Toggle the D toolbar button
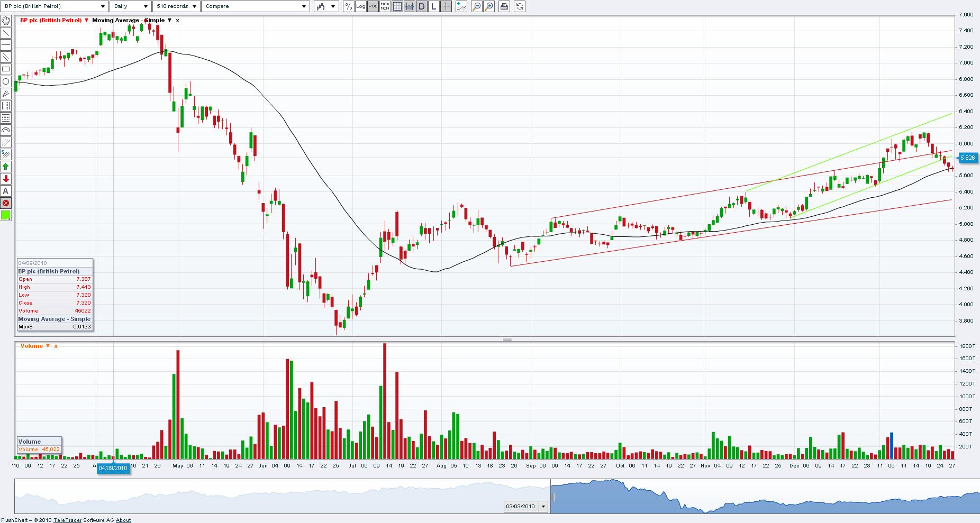This screenshot has width=980, height=523. [x=421, y=6]
